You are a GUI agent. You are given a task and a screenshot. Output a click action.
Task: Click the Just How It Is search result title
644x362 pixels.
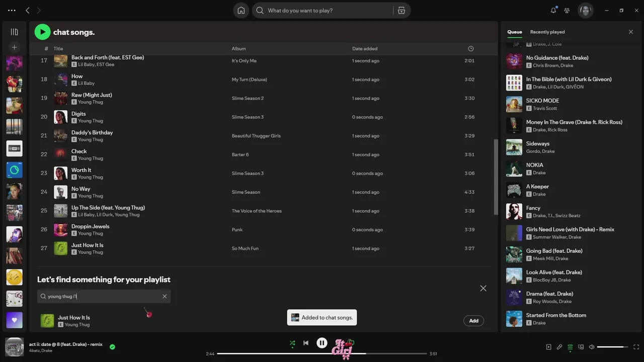pos(74,318)
